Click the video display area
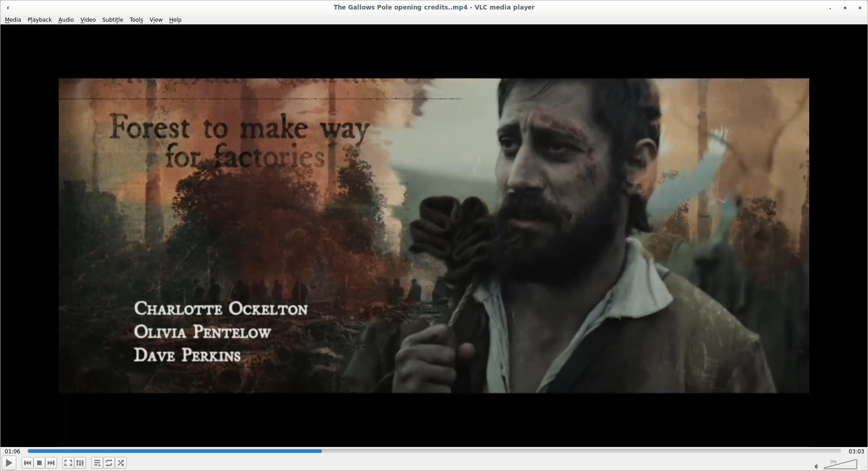Image resolution: width=868 pixels, height=471 pixels. [x=434, y=235]
